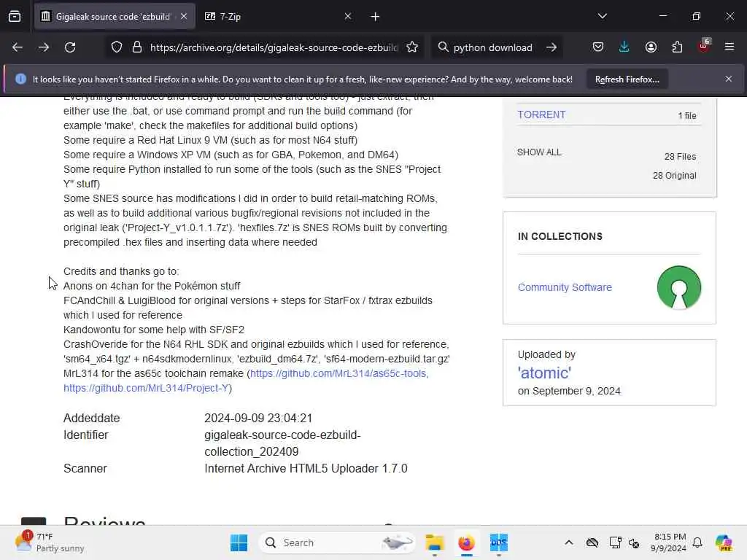Launch Copilot preview taskbar icon
Viewport: 747px width, 560px height.
click(x=724, y=542)
